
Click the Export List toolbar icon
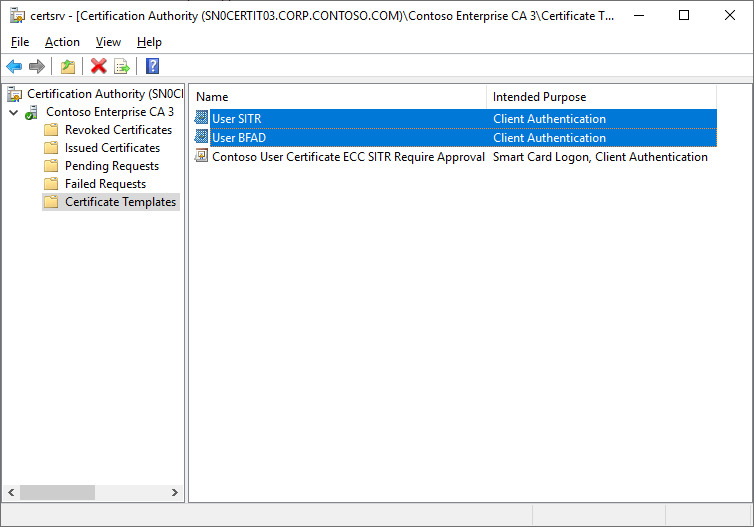(122, 66)
